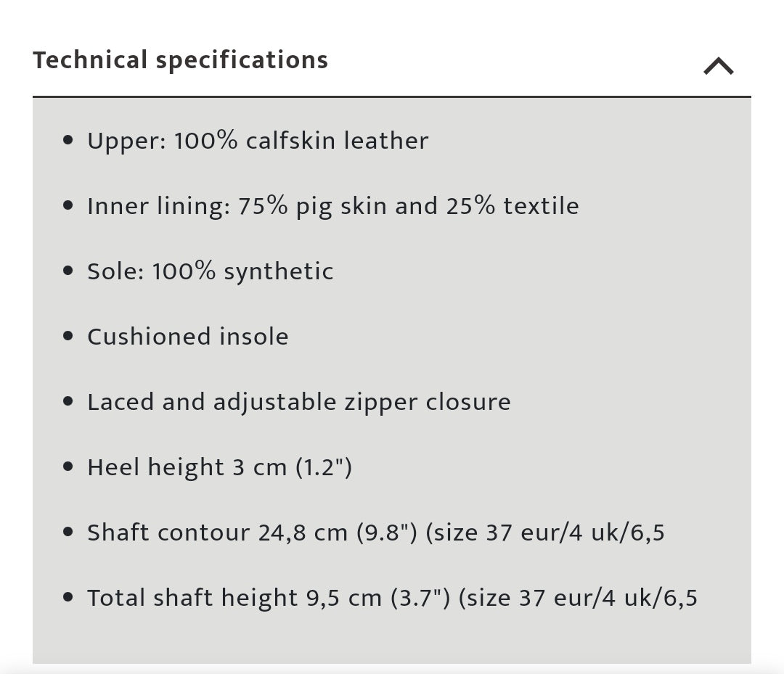Click the bullet beside Heel height
The width and height of the screenshot is (784, 682).
point(68,467)
